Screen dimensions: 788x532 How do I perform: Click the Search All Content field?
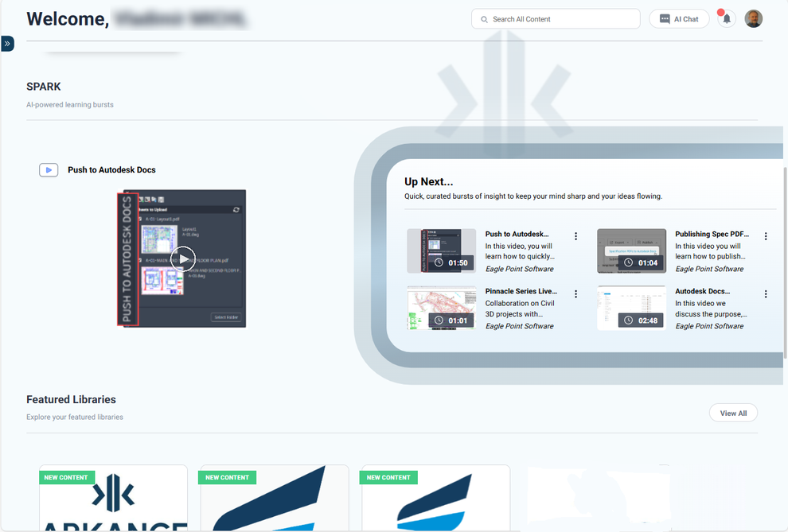point(556,19)
